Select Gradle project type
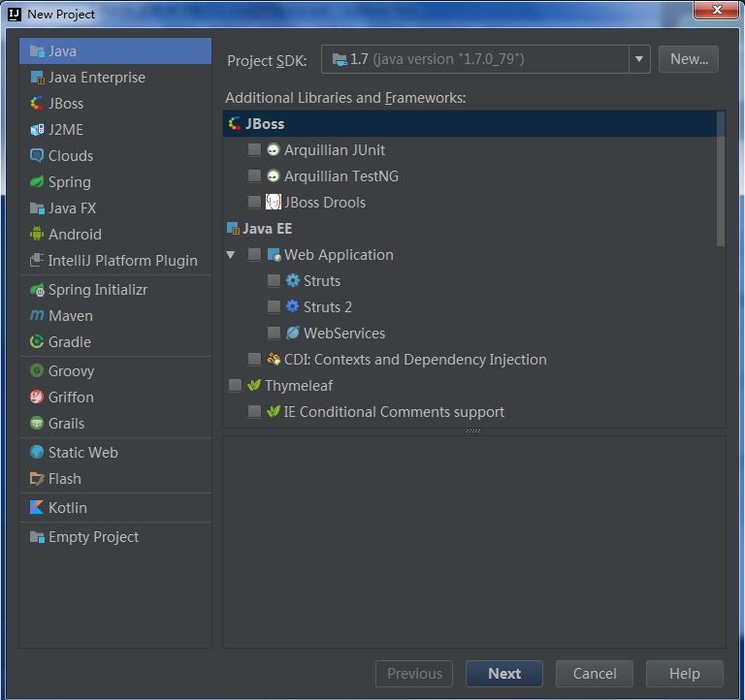 tap(115, 342)
